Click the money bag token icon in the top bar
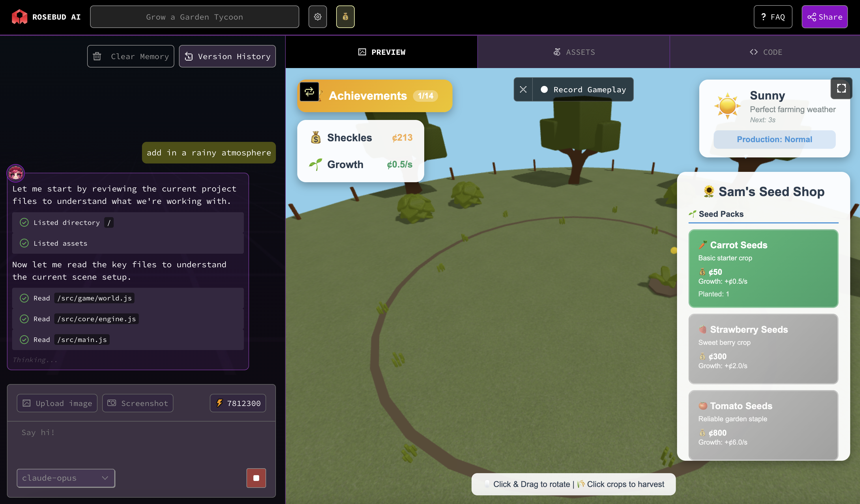Image resolution: width=860 pixels, height=504 pixels. pyautogui.click(x=345, y=16)
